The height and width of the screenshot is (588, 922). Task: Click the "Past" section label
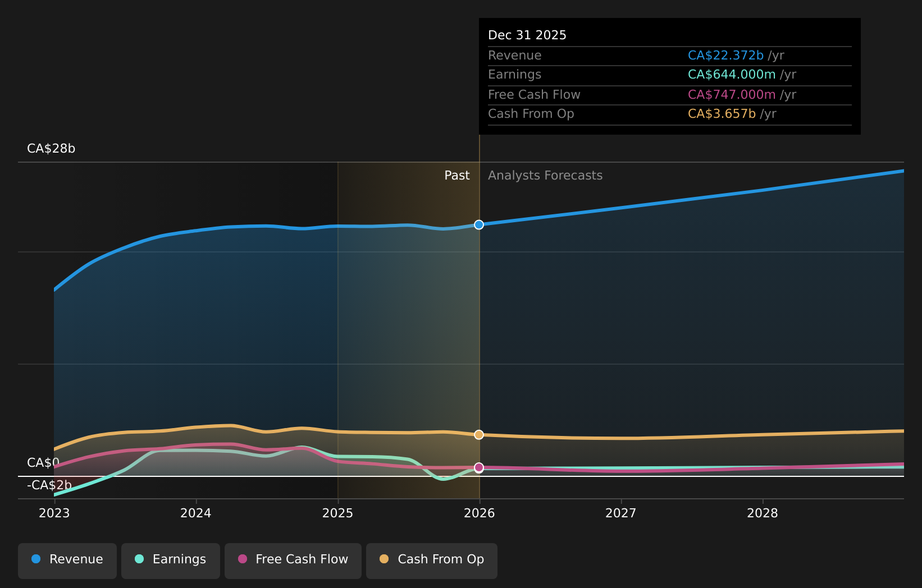coord(457,176)
